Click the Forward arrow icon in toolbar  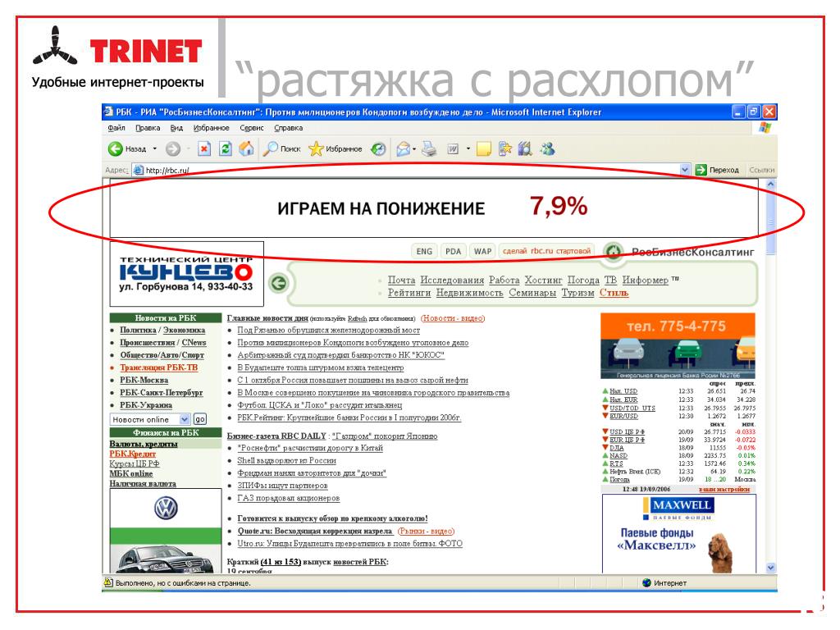(x=172, y=149)
